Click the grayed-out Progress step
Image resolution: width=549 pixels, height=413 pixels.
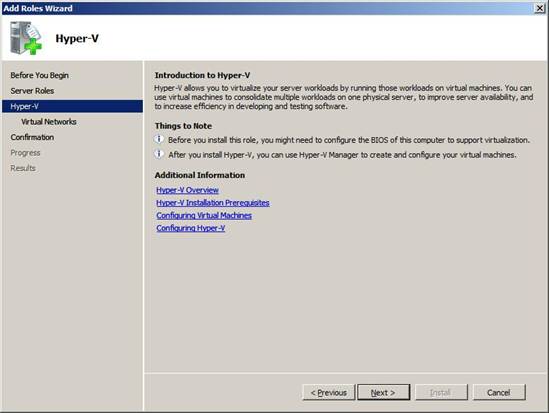[x=25, y=153]
